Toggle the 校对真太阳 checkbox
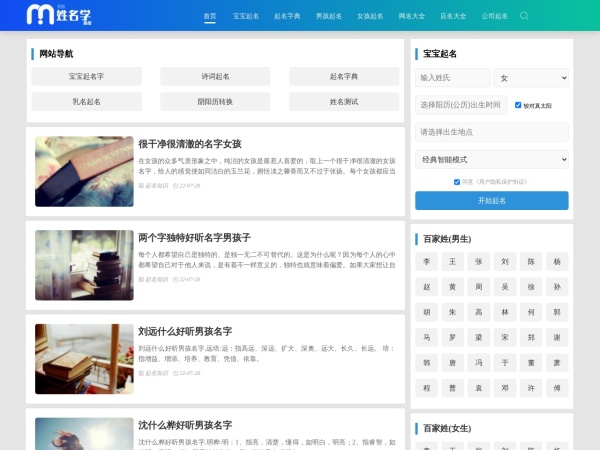 (518, 105)
